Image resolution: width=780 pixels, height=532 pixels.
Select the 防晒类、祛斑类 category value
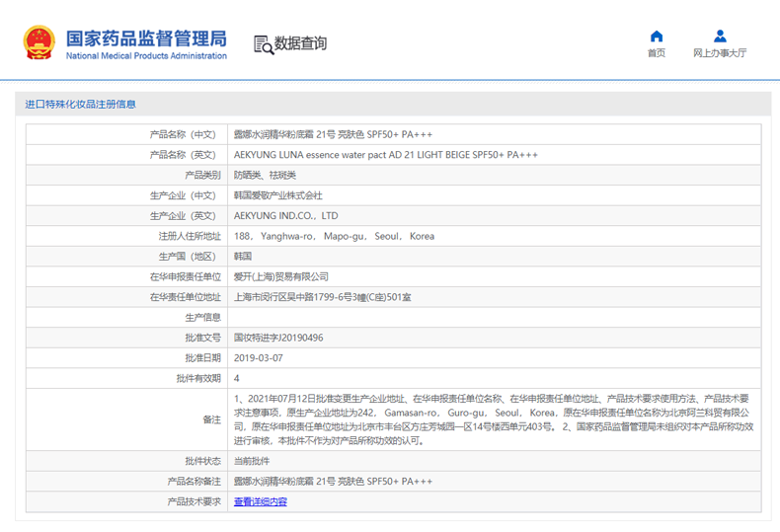(265, 175)
